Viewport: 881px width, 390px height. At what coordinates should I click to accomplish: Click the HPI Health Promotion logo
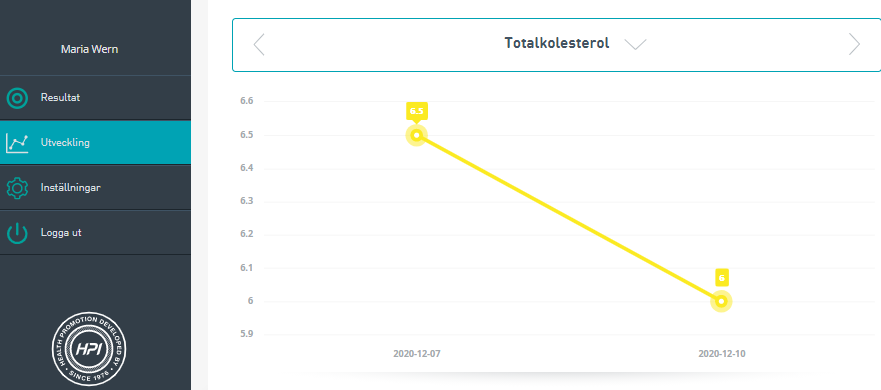[89, 349]
